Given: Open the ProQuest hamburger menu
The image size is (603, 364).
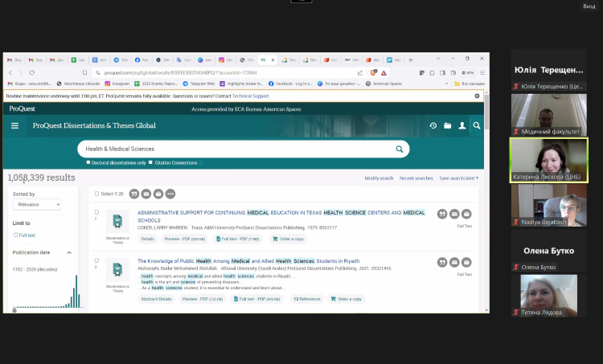Looking at the screenshot, I should click(14, 125).
